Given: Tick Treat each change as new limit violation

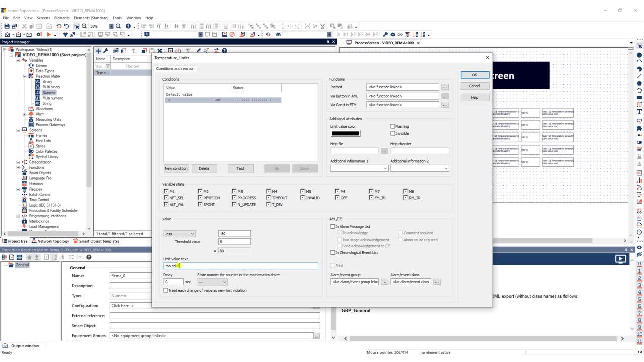Looking at the screenshot, I should 166,290.
